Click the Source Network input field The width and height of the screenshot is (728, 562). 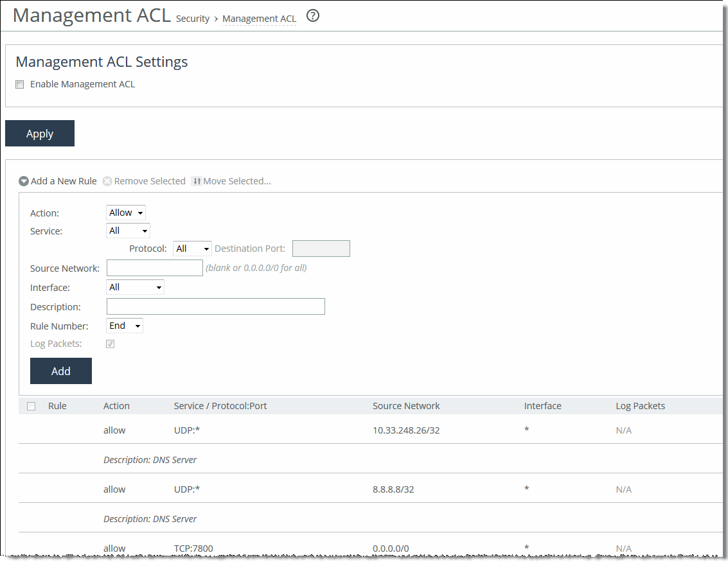pos(154,268)
